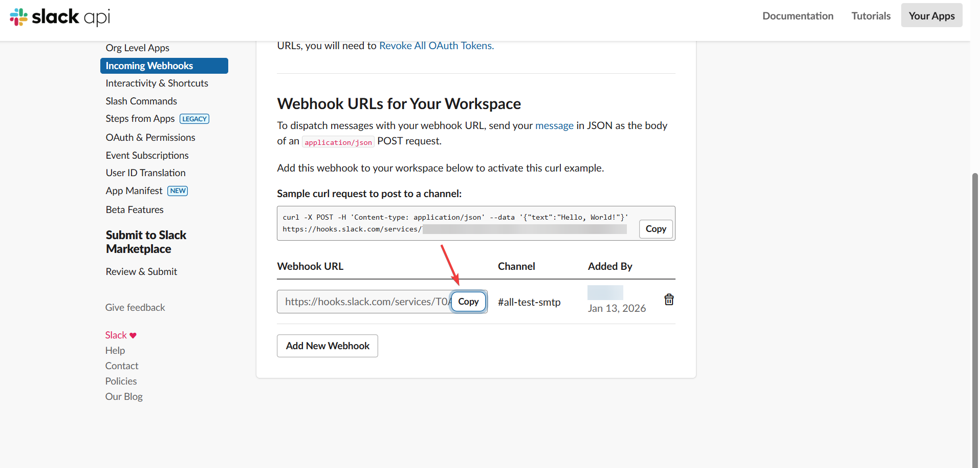Click the Slack API logo
Viewport: 980px width, 468px height.
coord(59,17)
